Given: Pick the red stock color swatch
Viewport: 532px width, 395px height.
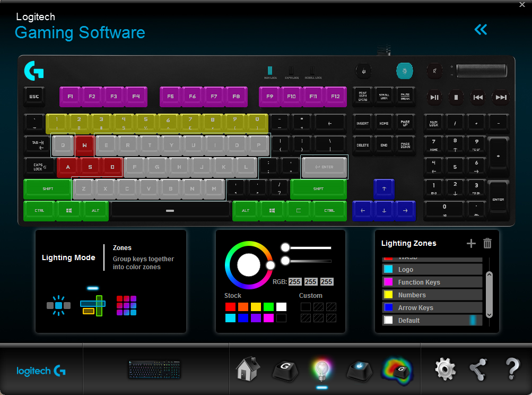Looking at the screenshot, I should (230, 307).
